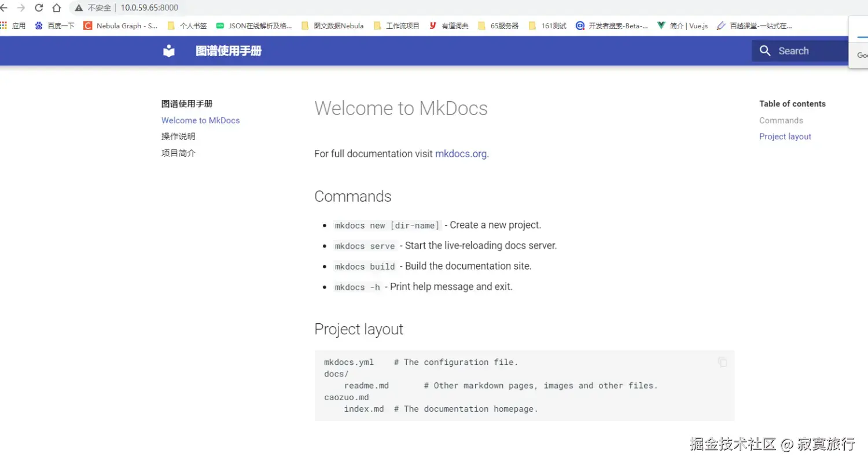Open the 有道词典 bookmark
868x465 pixels.
448,25
